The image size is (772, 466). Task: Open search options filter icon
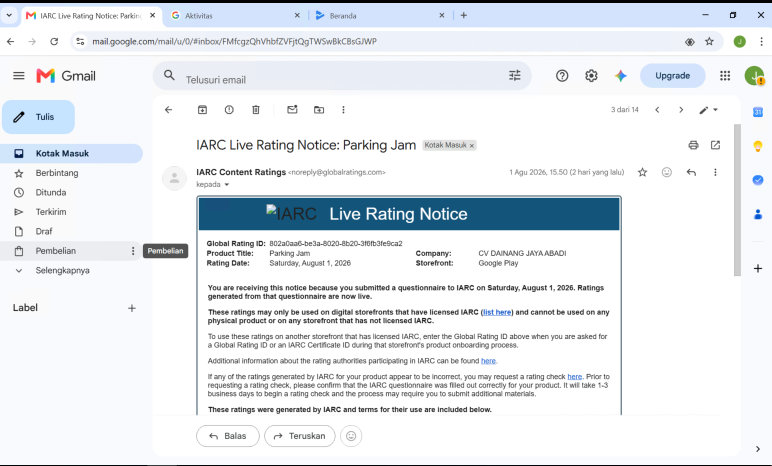[515, 75]
